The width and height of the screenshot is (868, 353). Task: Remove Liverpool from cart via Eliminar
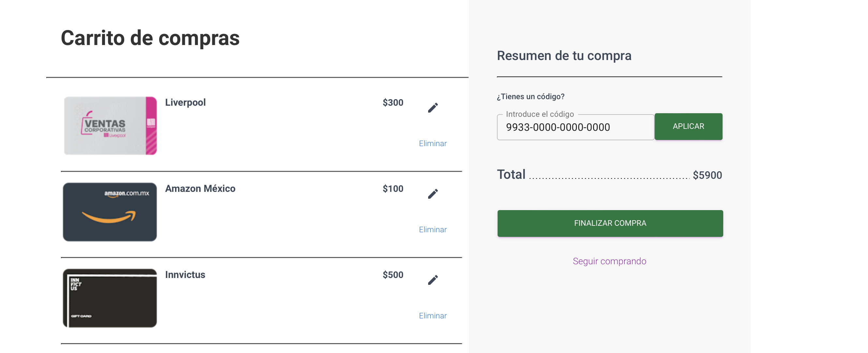[433, 144]
